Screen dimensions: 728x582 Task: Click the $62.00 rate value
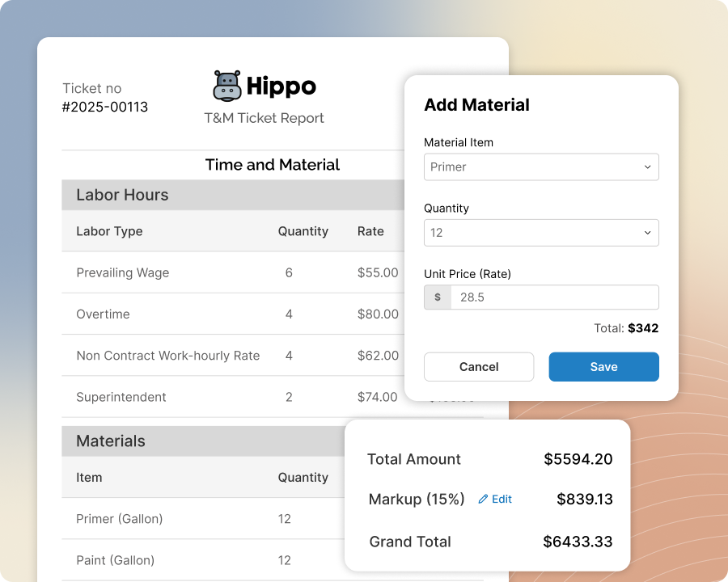[x=378, y=356]
